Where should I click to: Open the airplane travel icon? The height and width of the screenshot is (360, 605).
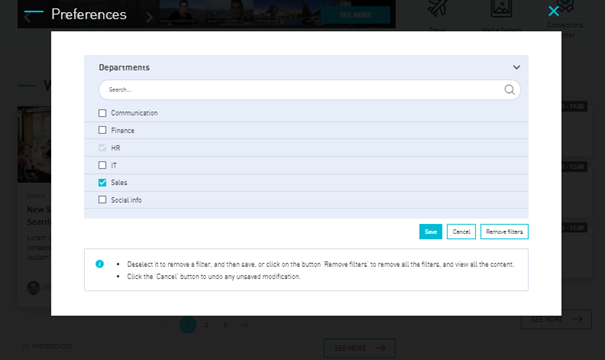coord(438,8)
